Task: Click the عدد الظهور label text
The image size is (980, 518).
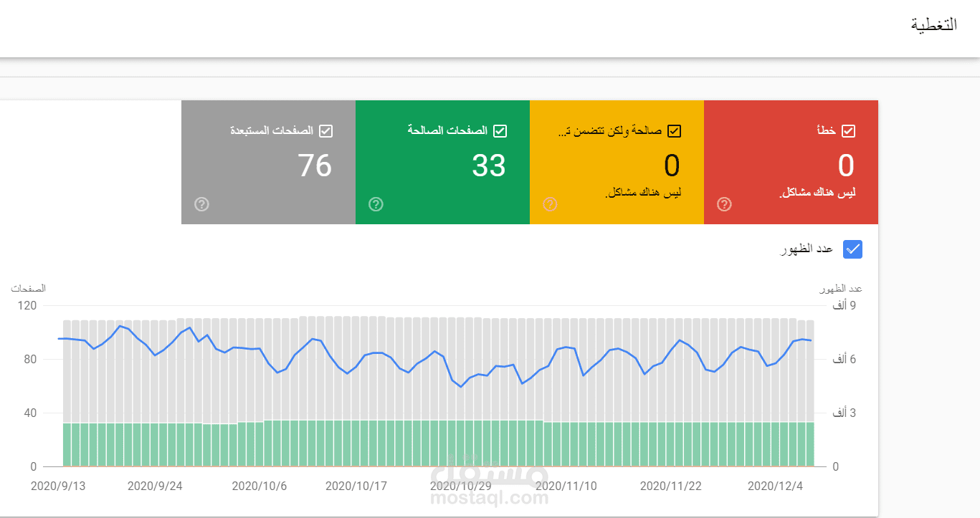Action: pyautogui.click(x=809, y=249)
